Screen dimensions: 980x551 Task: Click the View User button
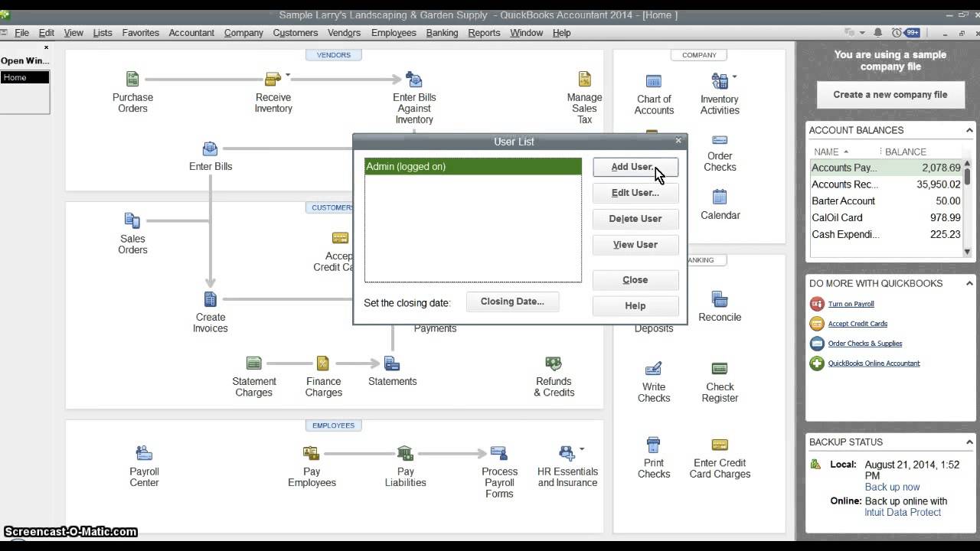pyautogui.click(x=635, y=245)
